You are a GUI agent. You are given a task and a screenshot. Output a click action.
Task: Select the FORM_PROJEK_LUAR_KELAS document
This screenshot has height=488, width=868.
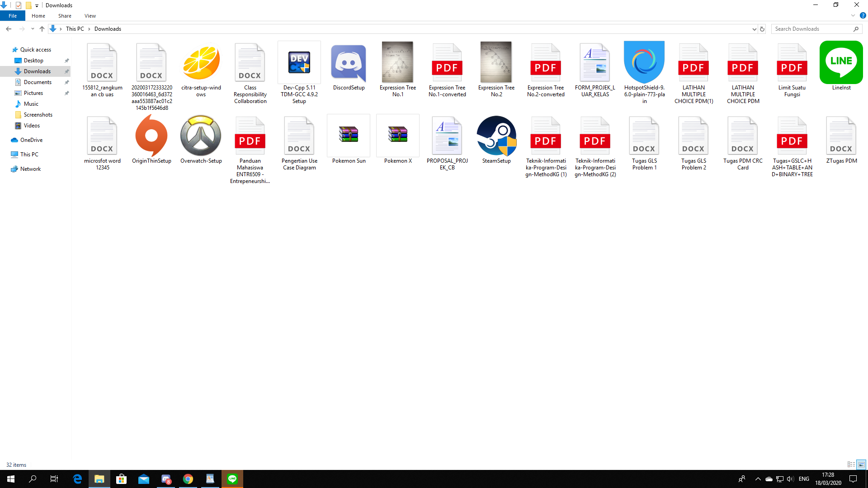pyautogui.click(x=595, y=70)
